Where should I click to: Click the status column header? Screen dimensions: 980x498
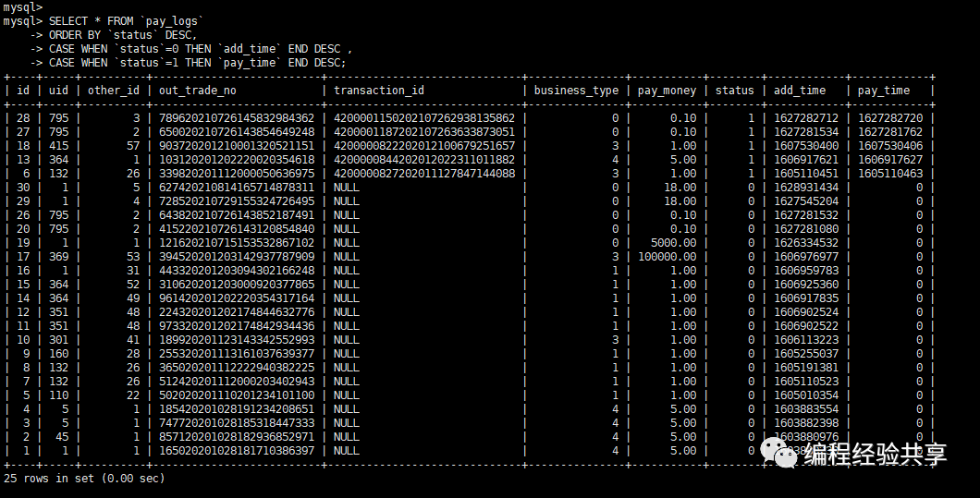pos(734,91)
